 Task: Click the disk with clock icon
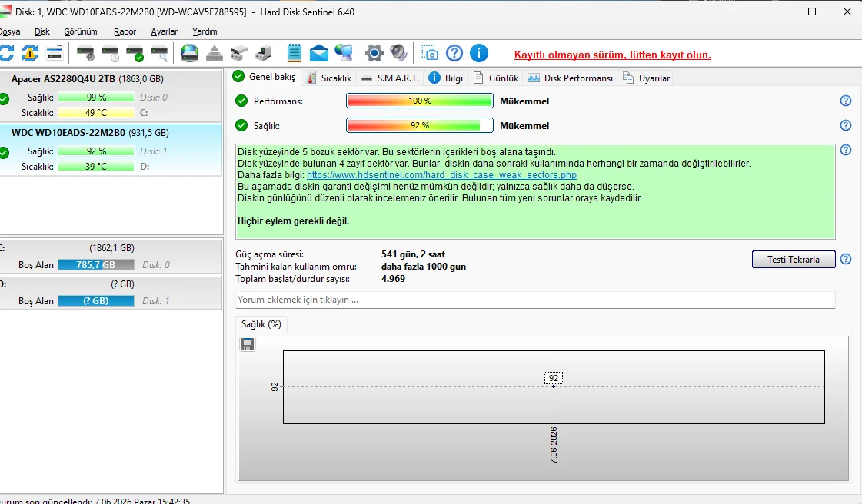[x=111, y=53]
